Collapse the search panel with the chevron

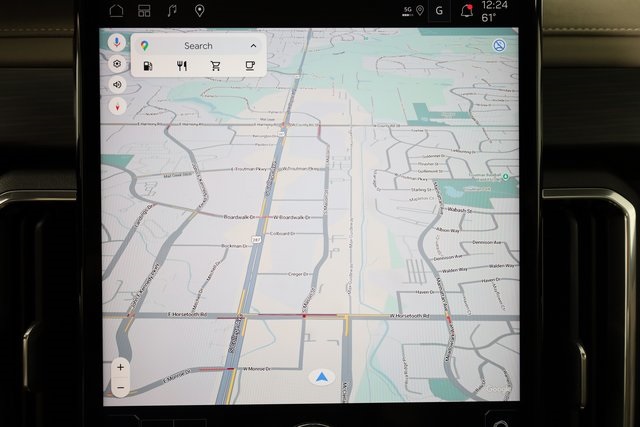click(253, 46)
